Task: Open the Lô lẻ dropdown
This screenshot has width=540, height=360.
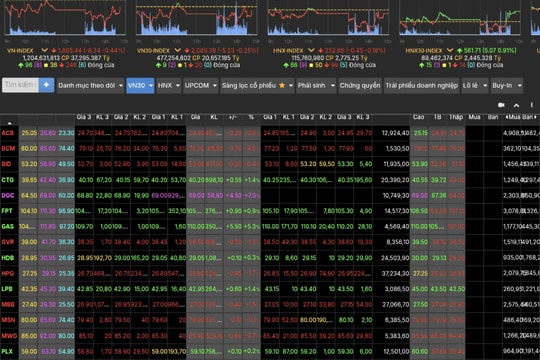Action: click(475, 85)
